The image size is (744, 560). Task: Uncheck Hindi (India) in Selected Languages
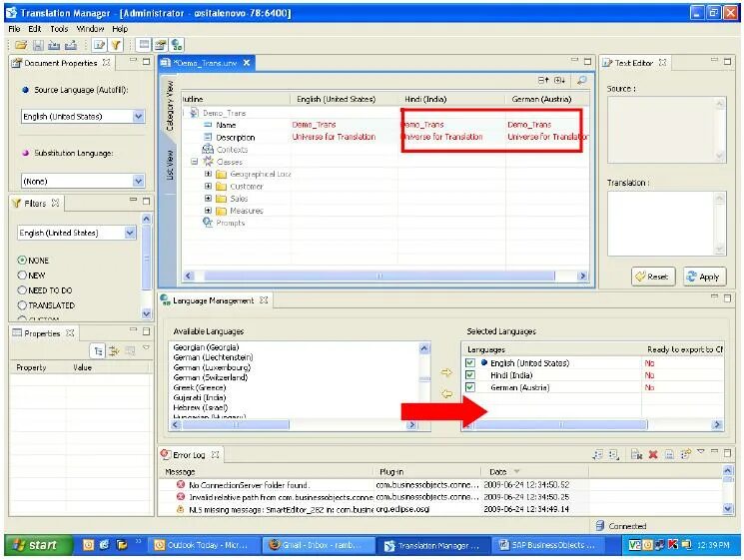tap(470, 375)
